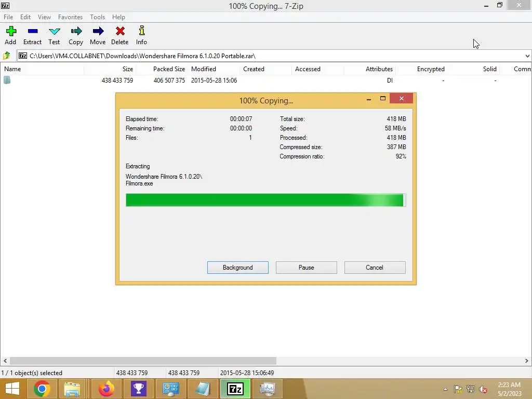Image resolution: width=532 pixels, height=399 pixels.
Task: Launch Google Chrome from the taskbar
Action: click(x=42, y=389)
